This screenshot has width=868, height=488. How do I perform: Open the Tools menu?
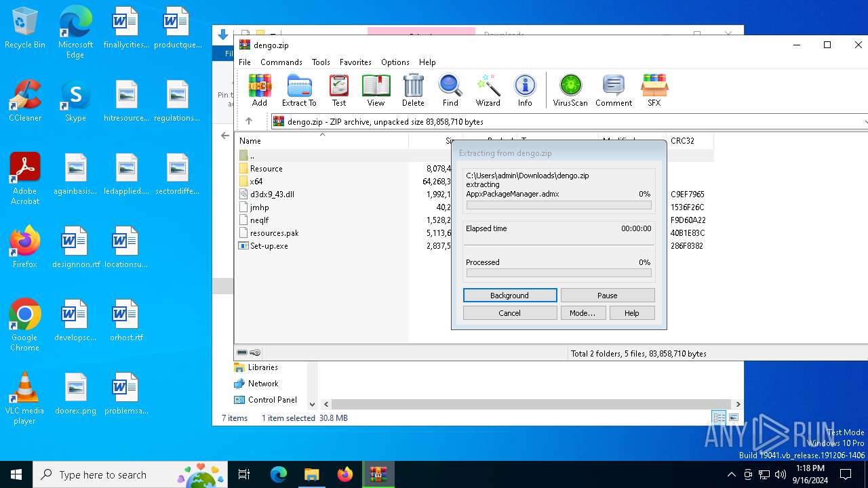(321, 62)
